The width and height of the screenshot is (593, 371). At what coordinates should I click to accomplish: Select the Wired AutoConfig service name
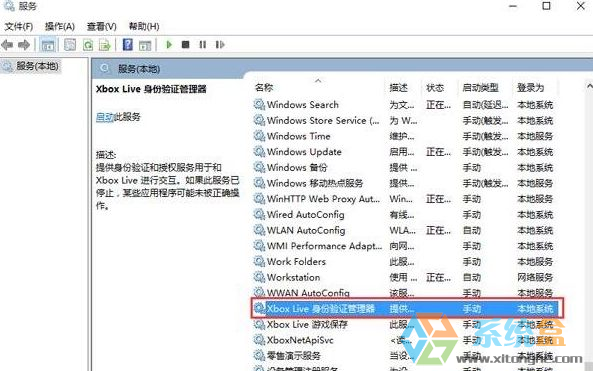306,215
